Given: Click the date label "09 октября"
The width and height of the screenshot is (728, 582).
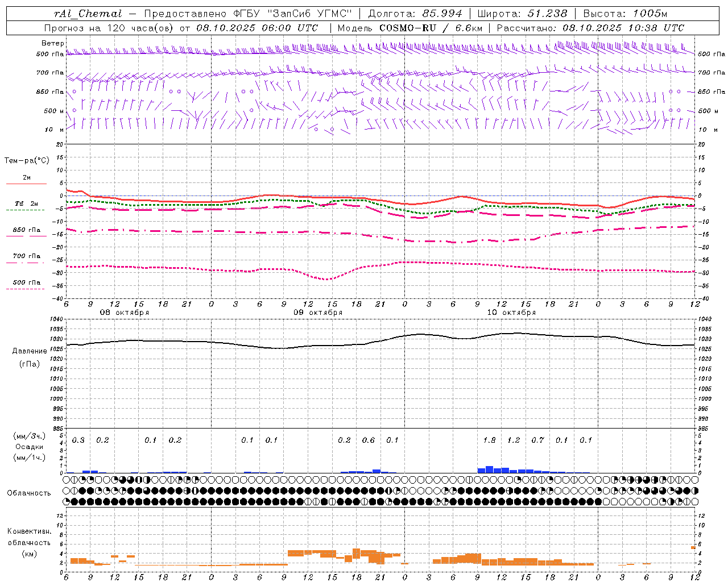Looking at the screenshot, I should click(318, 313).
